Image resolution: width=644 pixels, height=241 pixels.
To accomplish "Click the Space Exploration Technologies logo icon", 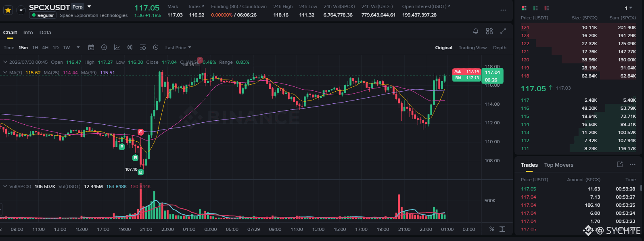I will (21, 10).
